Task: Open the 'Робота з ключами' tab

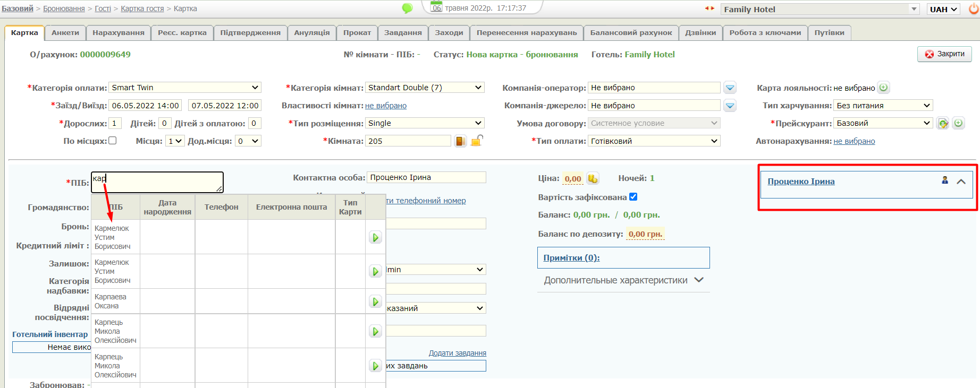Action: 765,33
